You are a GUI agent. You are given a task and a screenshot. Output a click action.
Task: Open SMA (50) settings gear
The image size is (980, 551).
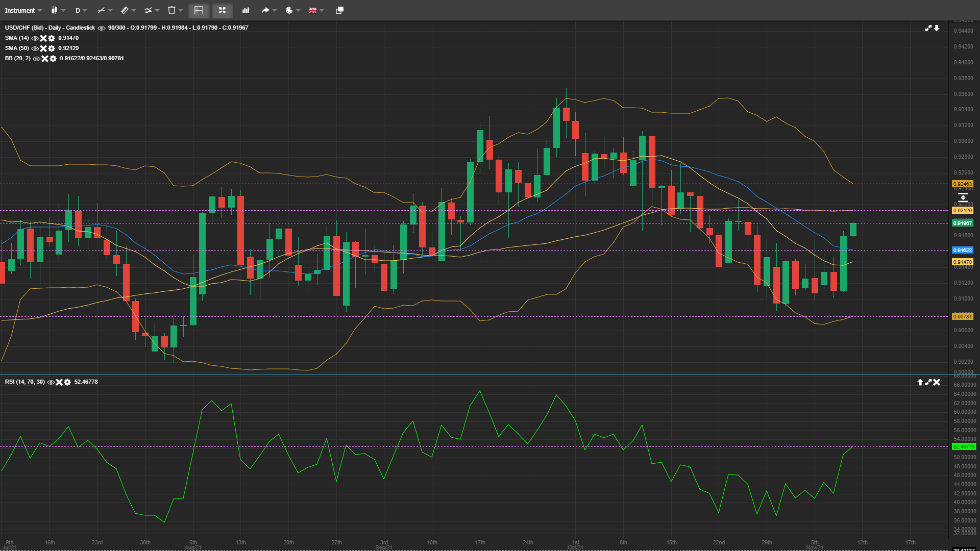(x=52, y=48)
